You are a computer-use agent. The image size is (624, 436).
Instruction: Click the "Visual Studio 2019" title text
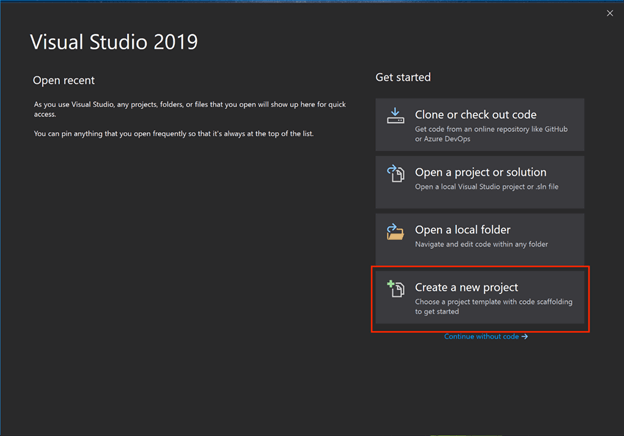click(114, 42)
